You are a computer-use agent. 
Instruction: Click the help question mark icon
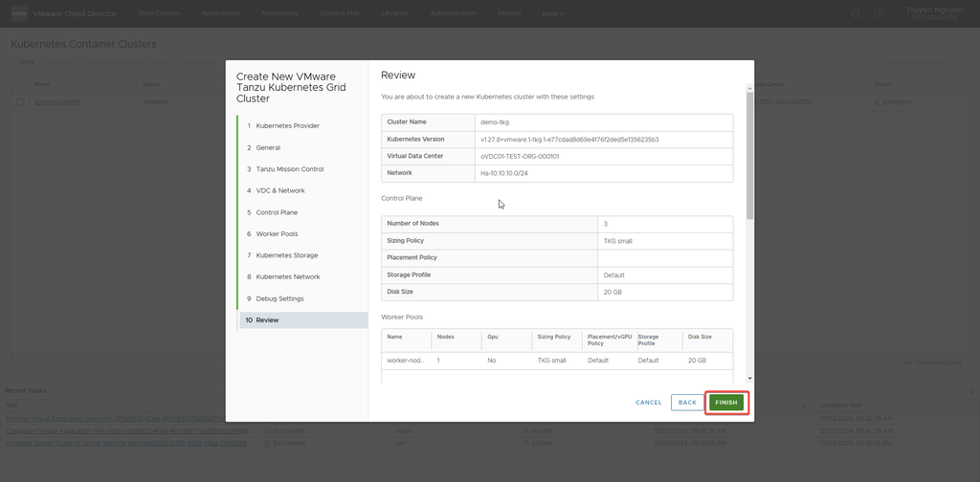pos(878,13)
